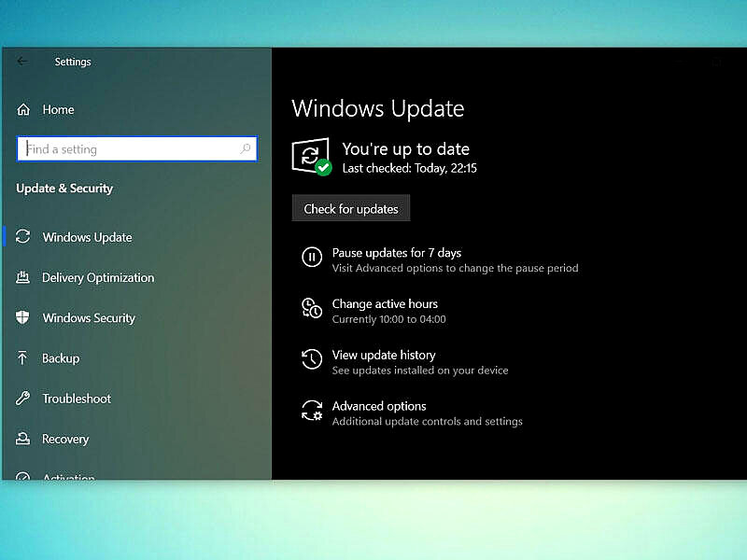
Task: Click the Advanced options gear-sync icon
Action: coord(311,412)
